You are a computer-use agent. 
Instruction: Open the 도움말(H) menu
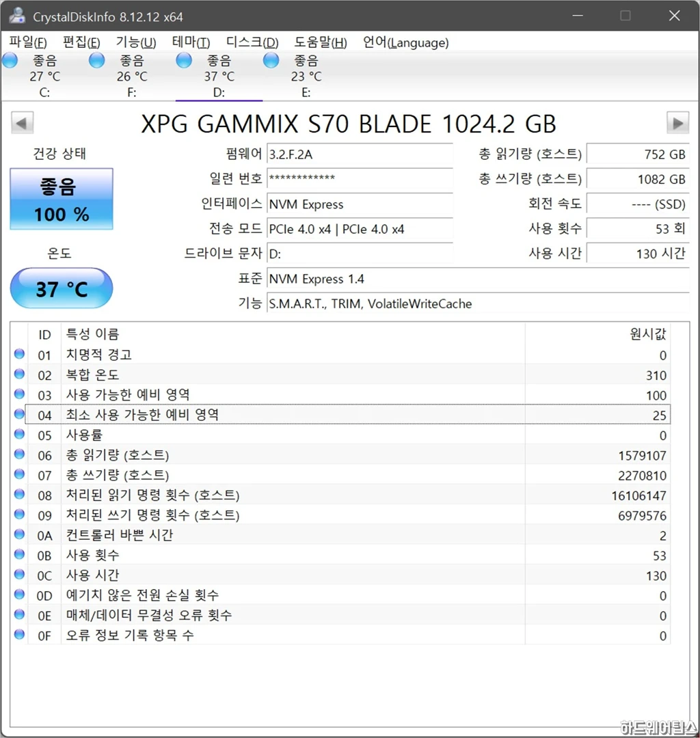click(321, 42)
